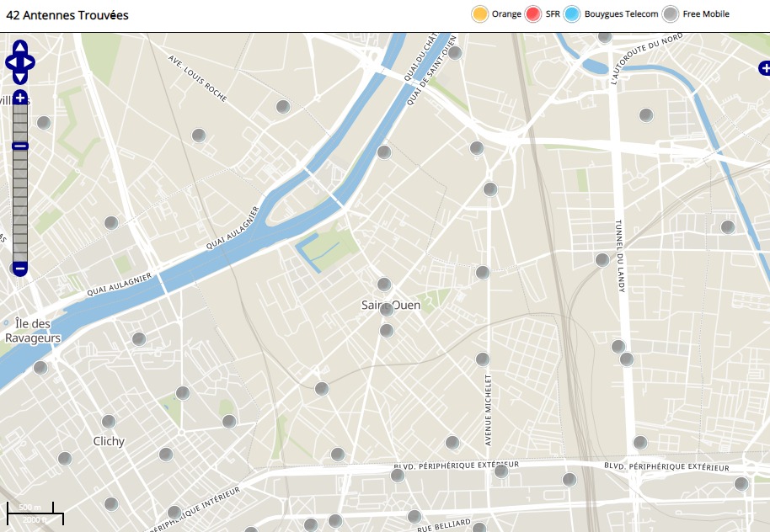Toggle the blue Bouygues Telecom filter
Viewport: 770px width, 532px height.
[x=573, y=14]
